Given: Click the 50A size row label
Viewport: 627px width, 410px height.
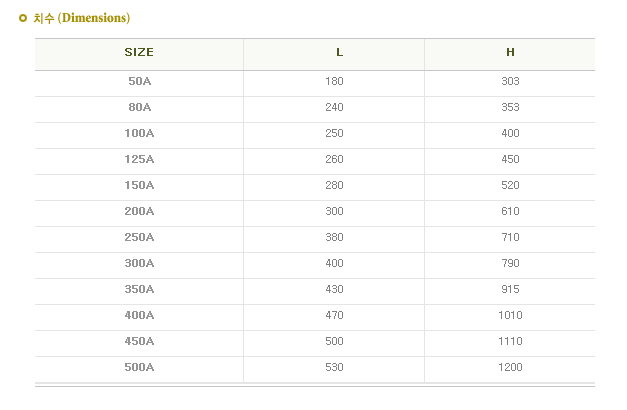Looking at the screenshot, I should (139, 81).
